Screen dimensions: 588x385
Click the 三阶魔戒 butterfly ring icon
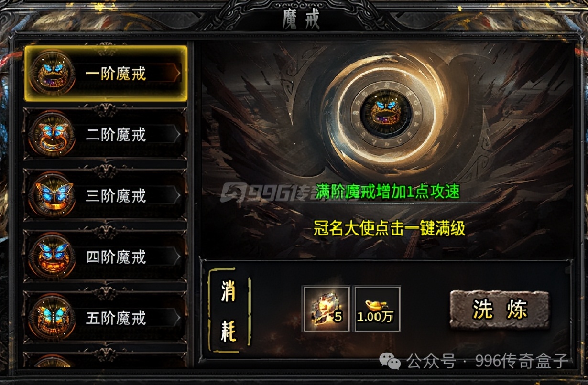[x=52, y=196]
